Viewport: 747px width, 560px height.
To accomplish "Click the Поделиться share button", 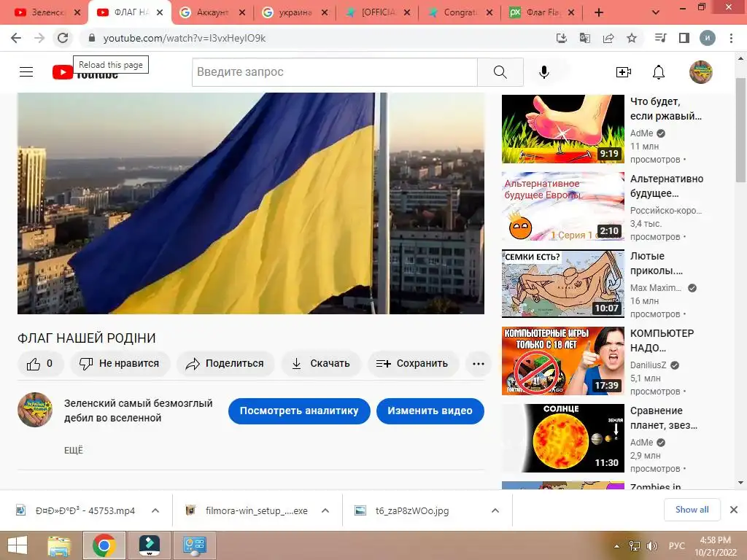I will click(225, 364).
